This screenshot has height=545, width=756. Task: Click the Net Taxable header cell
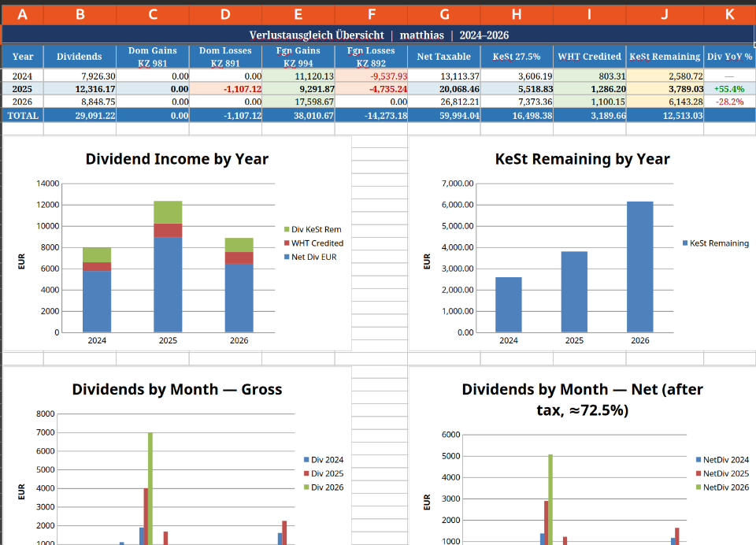[x=444, y=57]
